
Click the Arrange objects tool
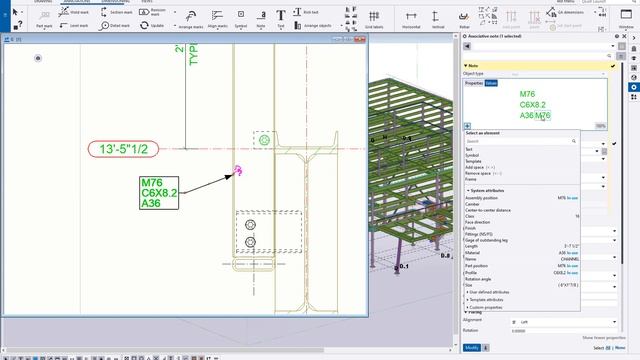coord(313,25)
